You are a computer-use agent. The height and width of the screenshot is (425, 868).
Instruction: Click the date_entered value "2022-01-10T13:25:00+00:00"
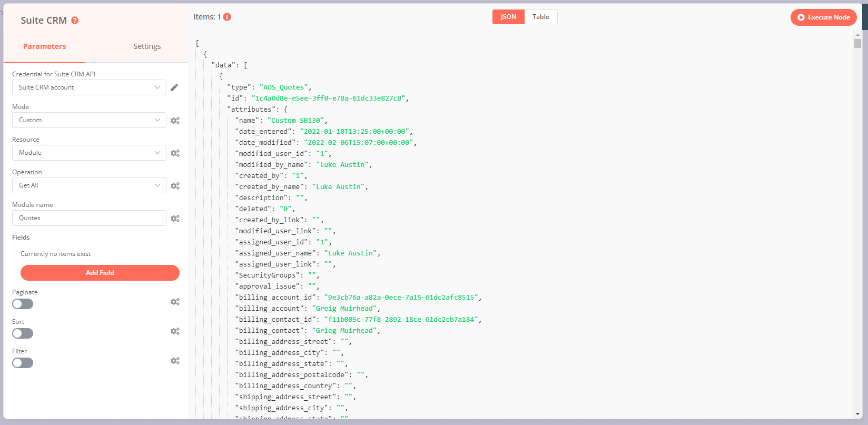tap(354, 132)
